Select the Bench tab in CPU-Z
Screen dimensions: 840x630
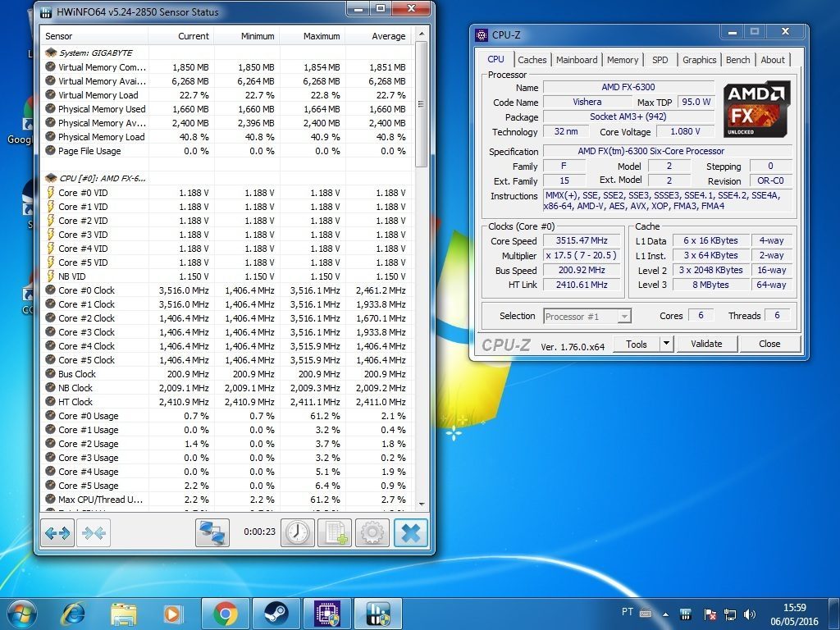click(x=737, y=60)
